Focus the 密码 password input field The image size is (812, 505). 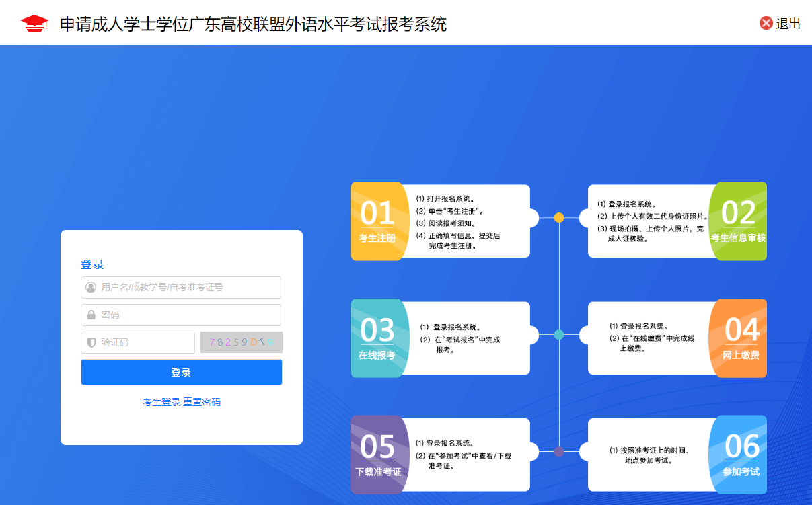(188, 315)
